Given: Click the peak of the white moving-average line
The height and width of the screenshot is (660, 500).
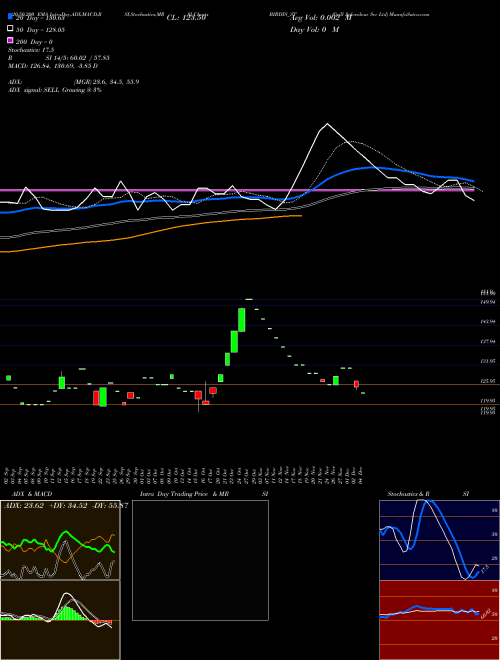Looking at the screenshot, I should (x=327, y=124).
